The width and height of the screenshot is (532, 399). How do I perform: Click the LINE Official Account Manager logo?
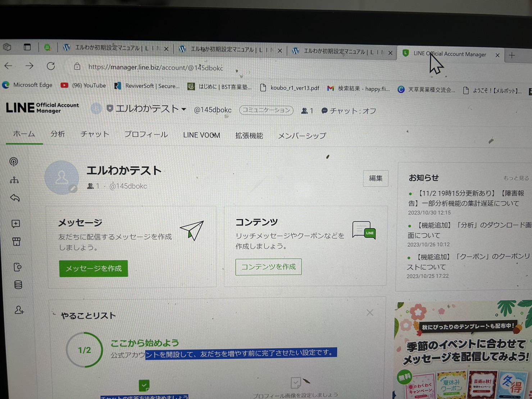coord(42,108)
